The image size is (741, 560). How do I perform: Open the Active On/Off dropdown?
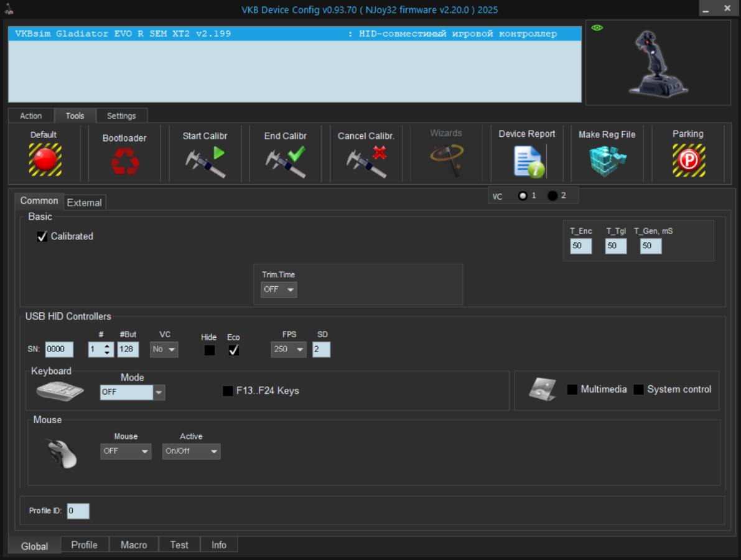(192, 451)
